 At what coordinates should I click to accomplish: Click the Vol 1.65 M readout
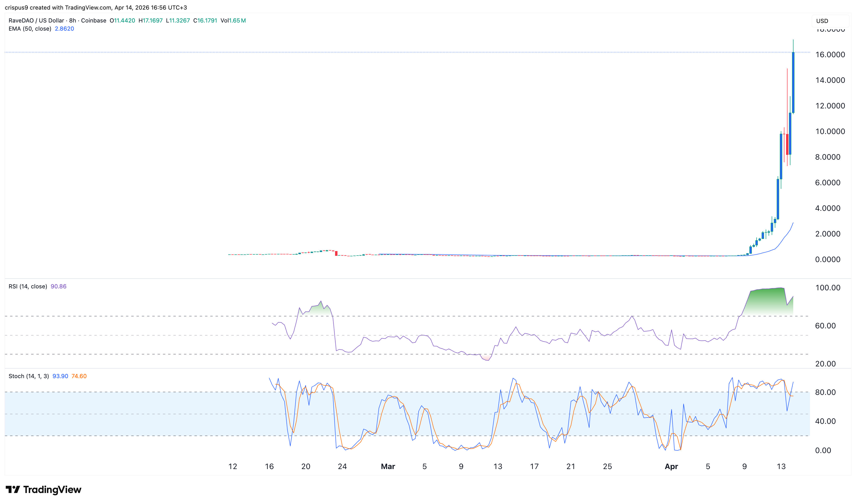[x=233, y=20]
